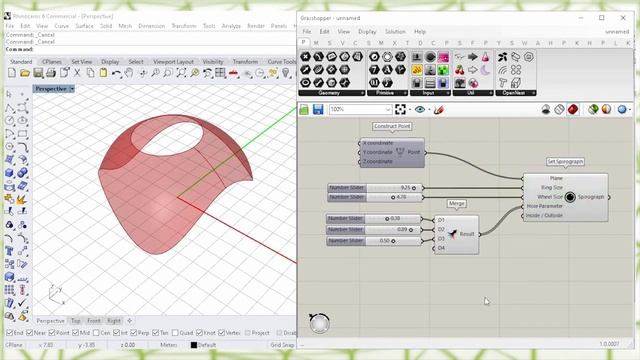Switch to the Front viewport tab
This screenshot has width=640, height=360.
pos(93,321)
